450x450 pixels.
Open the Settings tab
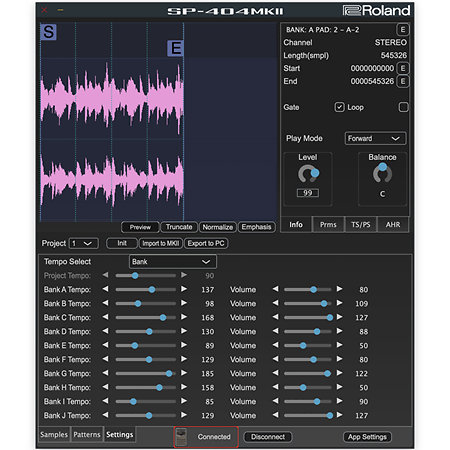coord(120,435)
